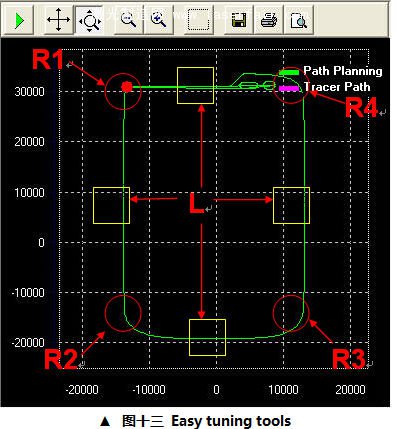397x429 pixels.
Task: Click the yellow square on left segment
Action: tap(111, 205)
